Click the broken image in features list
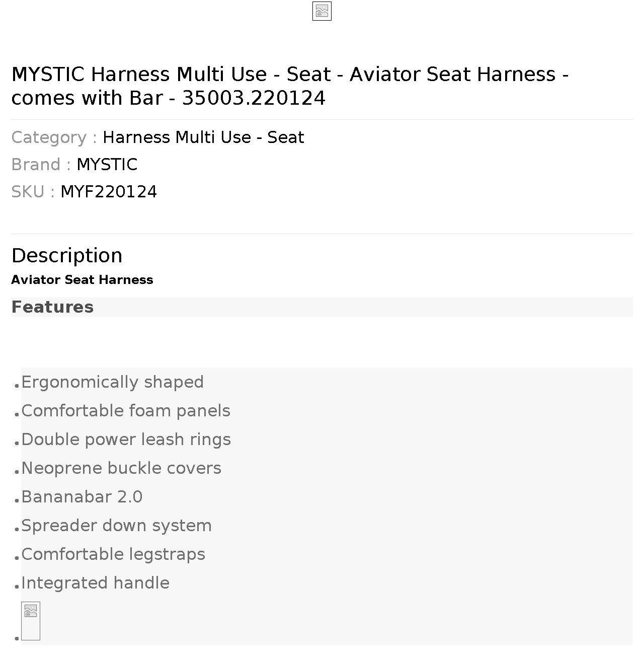The width and height of the screenshot is (644, 656). (x=31, y=621)
